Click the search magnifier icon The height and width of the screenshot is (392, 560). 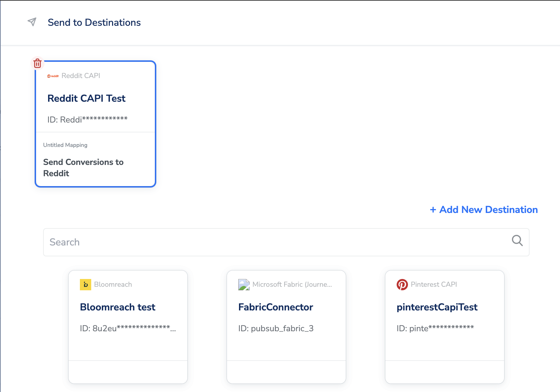pyautogui.click(x=517, y=240)
